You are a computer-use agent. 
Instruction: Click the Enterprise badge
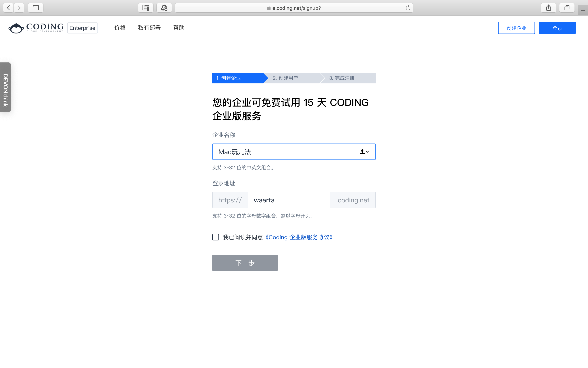[82, 28]
